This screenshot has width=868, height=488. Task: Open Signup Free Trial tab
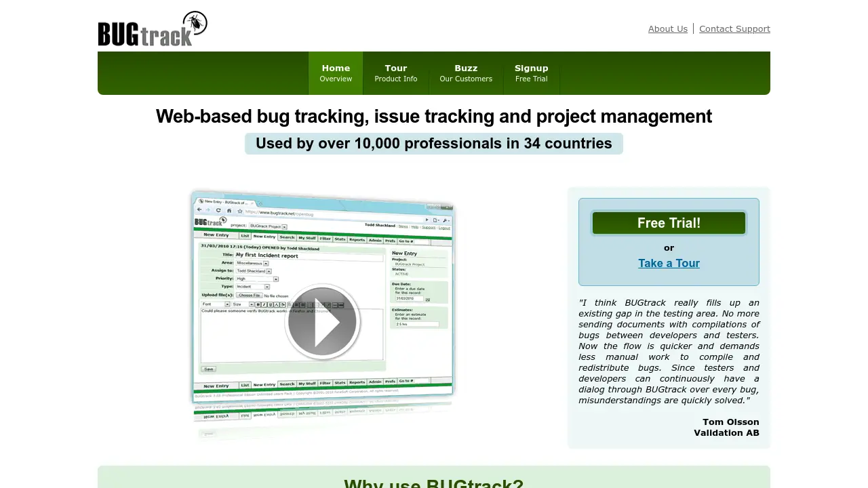[531, 73]
